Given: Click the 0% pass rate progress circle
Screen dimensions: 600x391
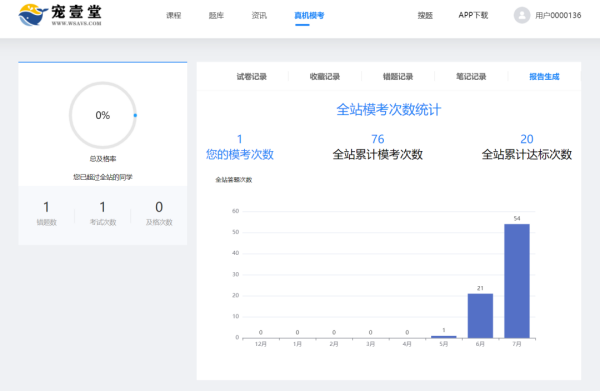Looking at the screenshot, I should pos(103,115).
